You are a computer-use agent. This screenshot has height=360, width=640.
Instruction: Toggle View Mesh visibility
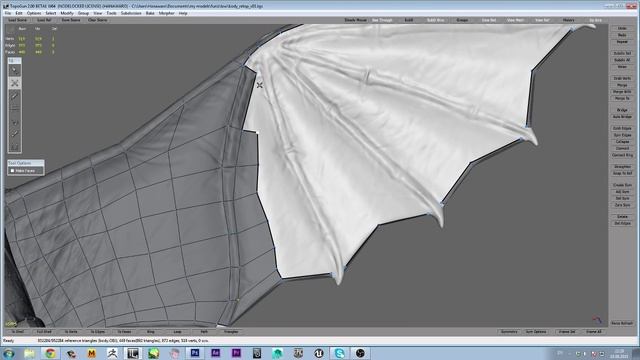(x=516, y=20)
